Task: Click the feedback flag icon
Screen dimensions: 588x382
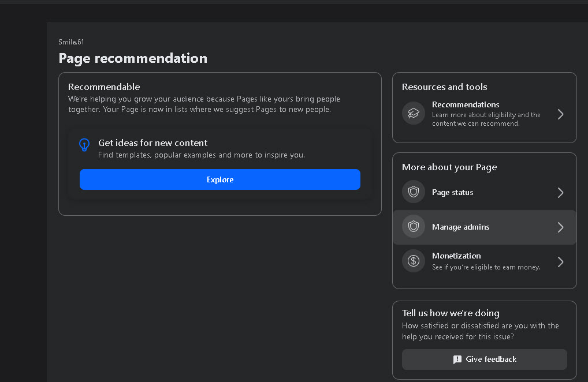Action: click(x=457, y=359)
